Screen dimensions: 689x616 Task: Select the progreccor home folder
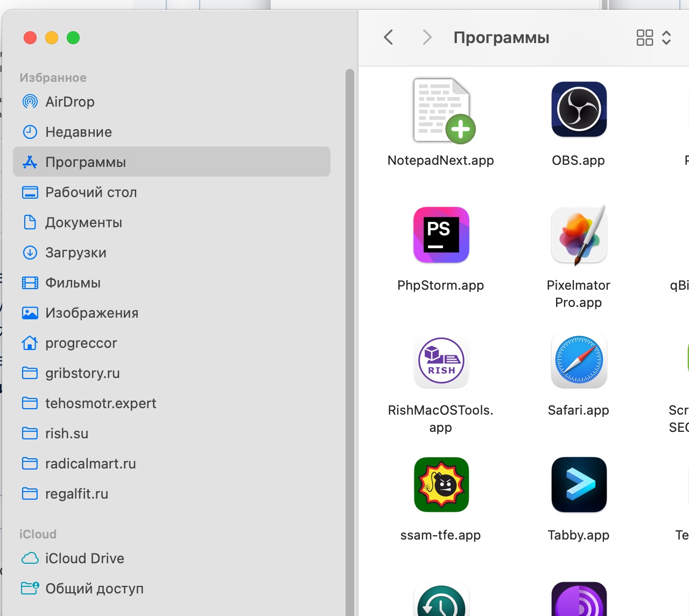point(81,343)
